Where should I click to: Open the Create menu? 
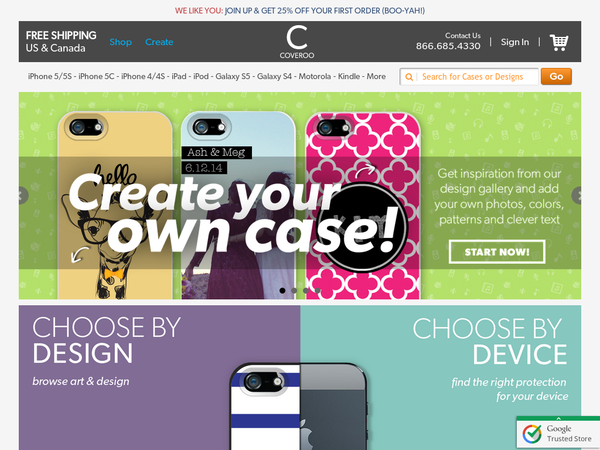159,42
